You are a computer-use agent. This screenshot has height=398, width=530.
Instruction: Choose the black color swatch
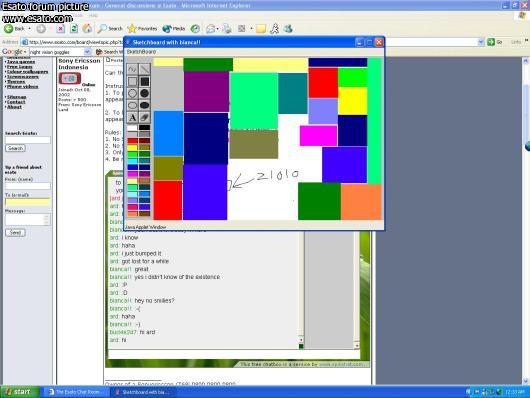145,127
